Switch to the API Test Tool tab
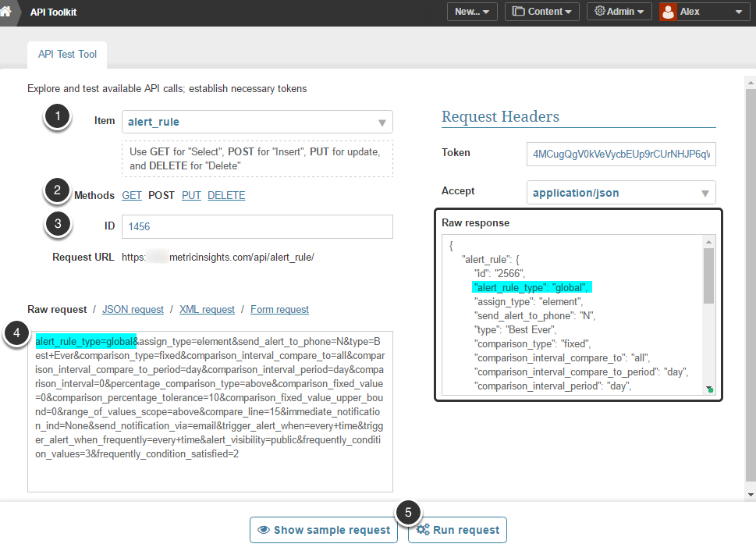The image size is (756, 551). [67, 55]
